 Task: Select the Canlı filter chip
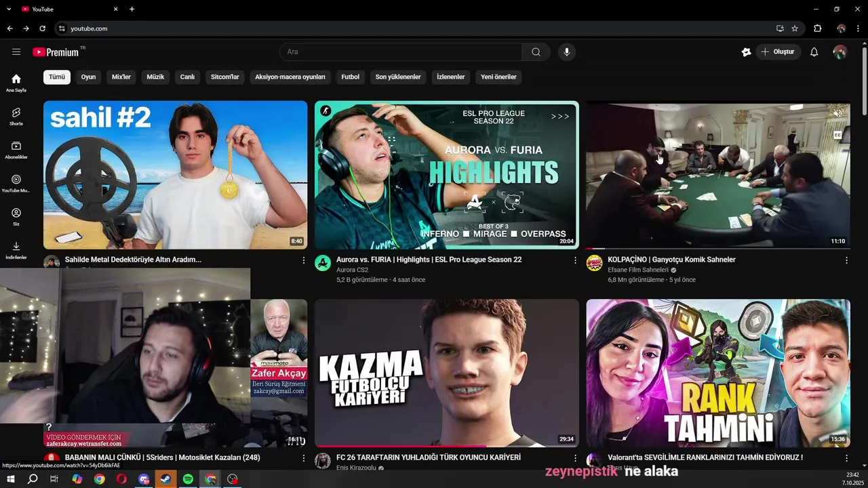tap(187, 77)
